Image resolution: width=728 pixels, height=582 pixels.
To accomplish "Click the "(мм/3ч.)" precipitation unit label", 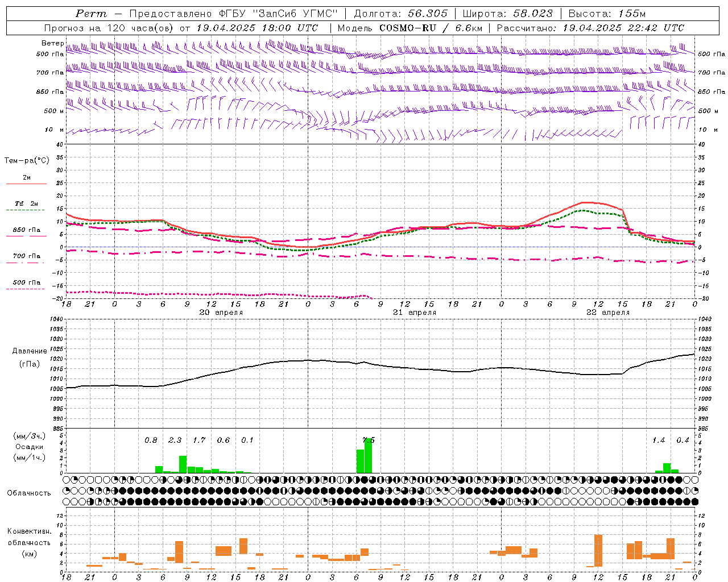I will [30, 436].
